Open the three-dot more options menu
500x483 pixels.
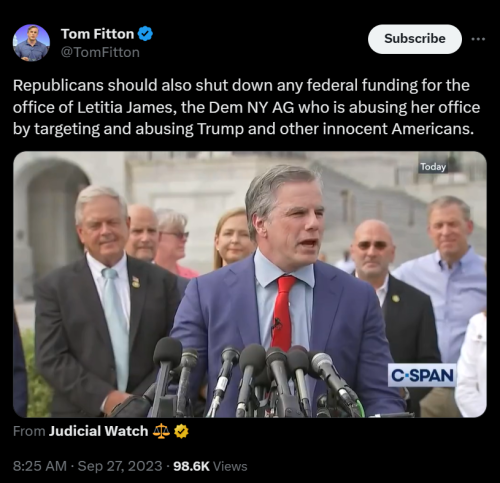click(x=478, y=39)
